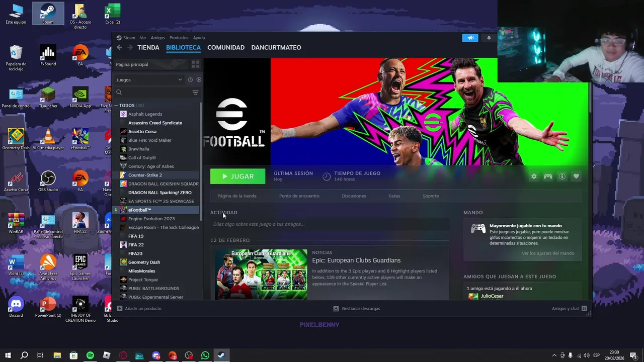Select Project Torque in game list
The height and width of the screenshot is (362, 644).
pyautogui.click(x=143, y=280)
